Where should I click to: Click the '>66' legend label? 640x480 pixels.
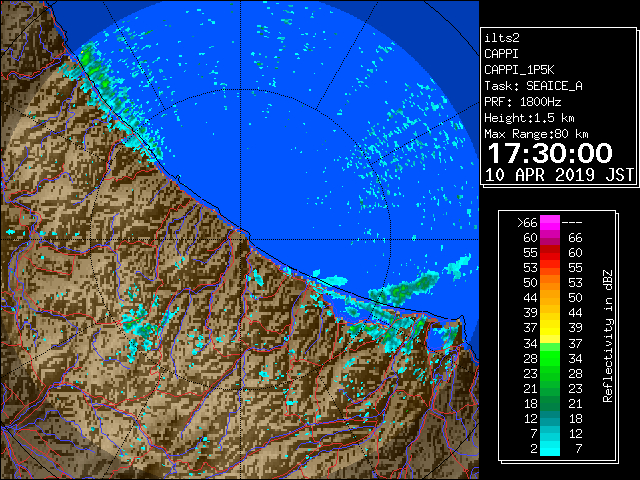tap(527, 223)
